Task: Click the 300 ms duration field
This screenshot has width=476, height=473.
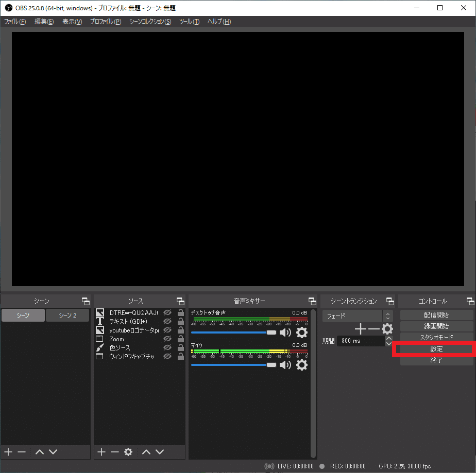Action: pos(361,341)
